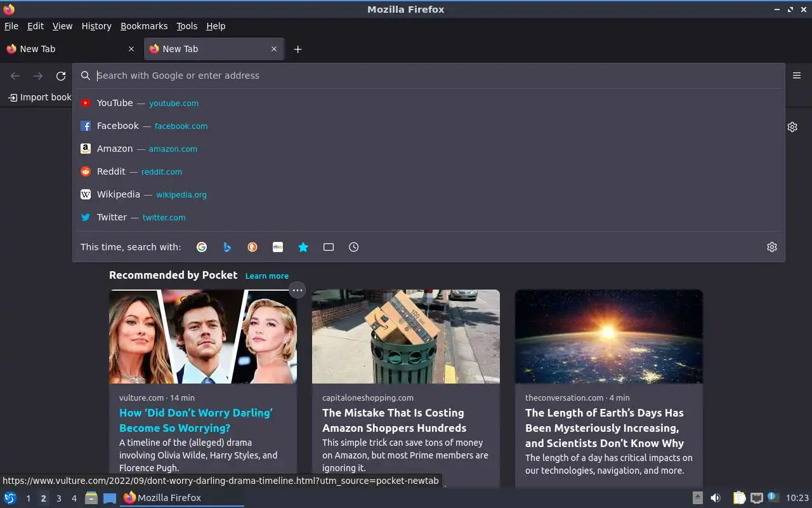Open 'Did Don't Worry Darling' article headline
This screenshot has height=508, width=812.
click(196, 420)
